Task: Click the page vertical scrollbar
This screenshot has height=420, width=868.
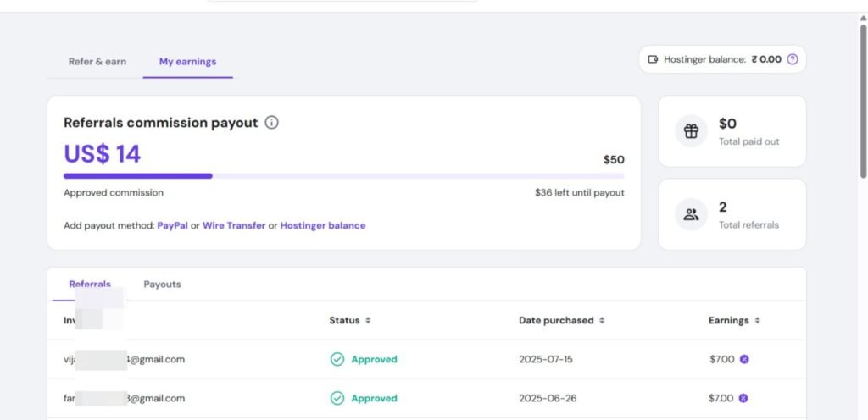Action: [x=863, y=102]
